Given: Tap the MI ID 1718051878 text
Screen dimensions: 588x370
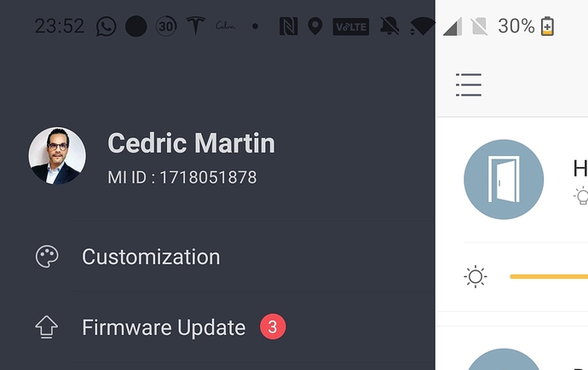Looking at the screenshot, I should coord(182,177).
